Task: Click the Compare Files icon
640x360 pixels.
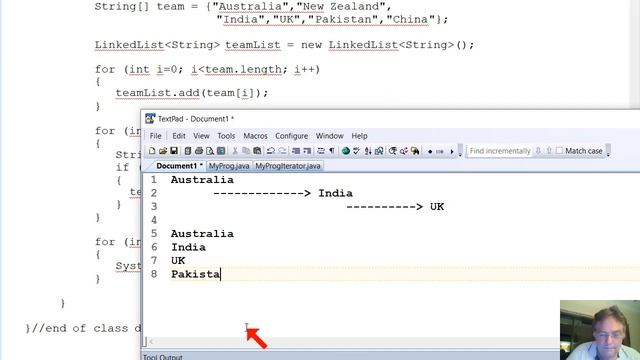Action: pyautogui.click(x=379, y=151)
